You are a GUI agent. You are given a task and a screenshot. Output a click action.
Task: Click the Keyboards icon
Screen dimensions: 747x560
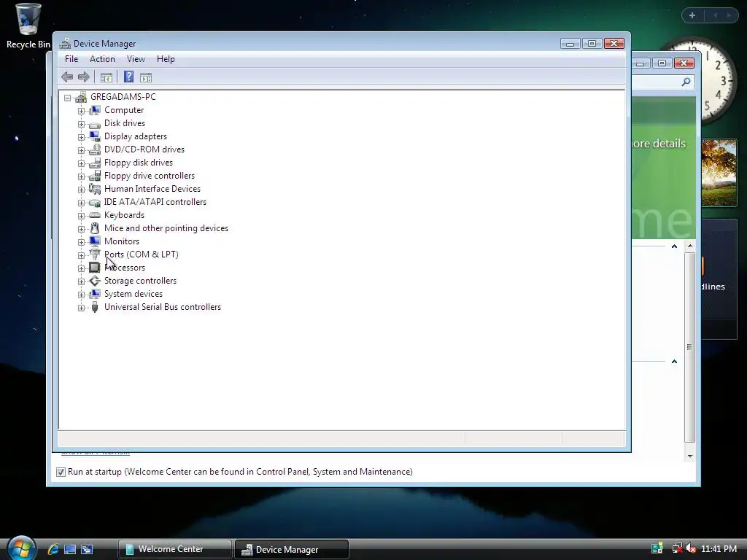(x=95, y=215)
